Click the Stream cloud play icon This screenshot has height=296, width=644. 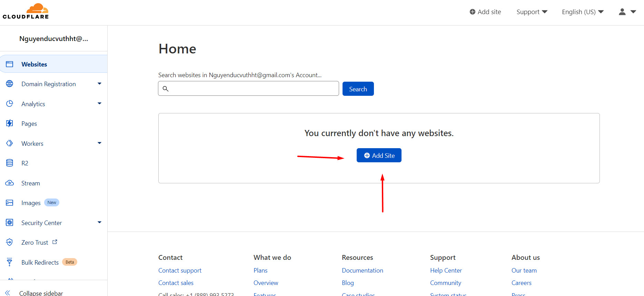(10, 183)
